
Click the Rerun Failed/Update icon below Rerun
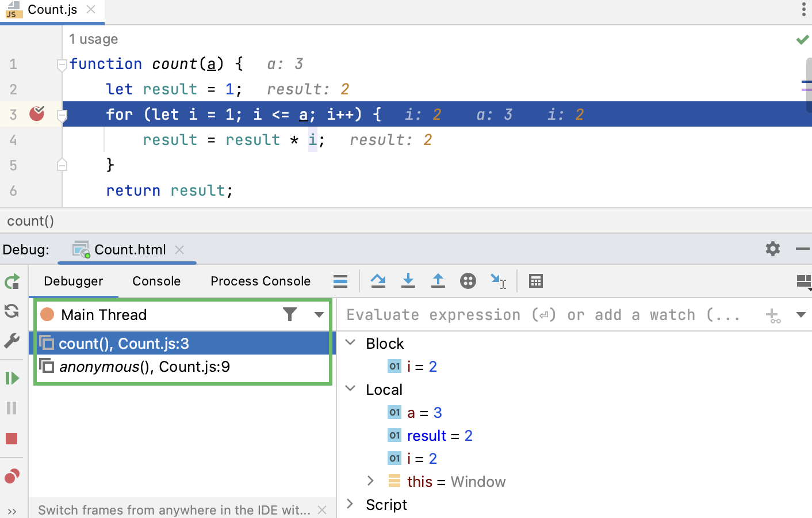pos(12,311)
